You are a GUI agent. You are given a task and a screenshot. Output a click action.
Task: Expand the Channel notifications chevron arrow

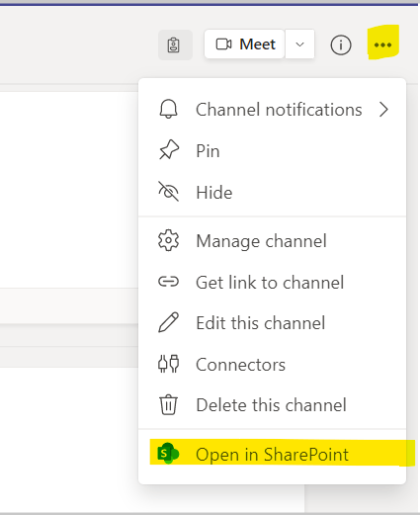tap(383, 110)
